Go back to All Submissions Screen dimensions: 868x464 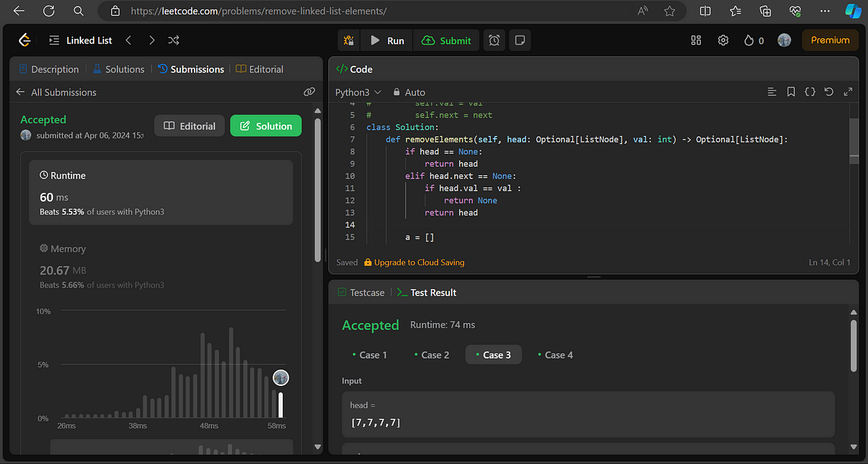56,93
